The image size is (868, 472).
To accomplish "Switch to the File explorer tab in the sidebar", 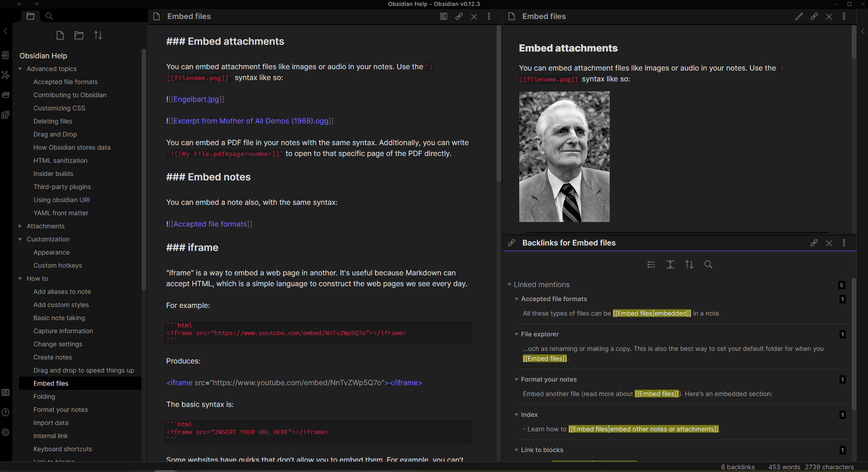I will [30, 16].
